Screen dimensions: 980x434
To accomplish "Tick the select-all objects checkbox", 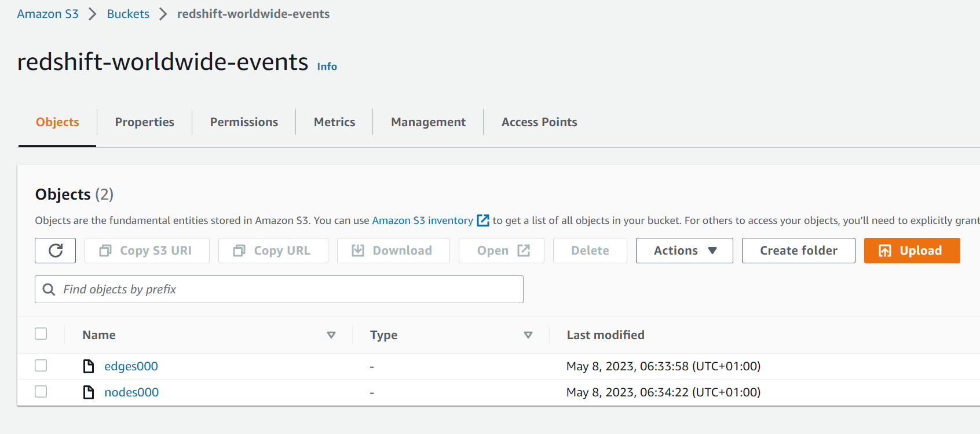I will pos(41,334).
